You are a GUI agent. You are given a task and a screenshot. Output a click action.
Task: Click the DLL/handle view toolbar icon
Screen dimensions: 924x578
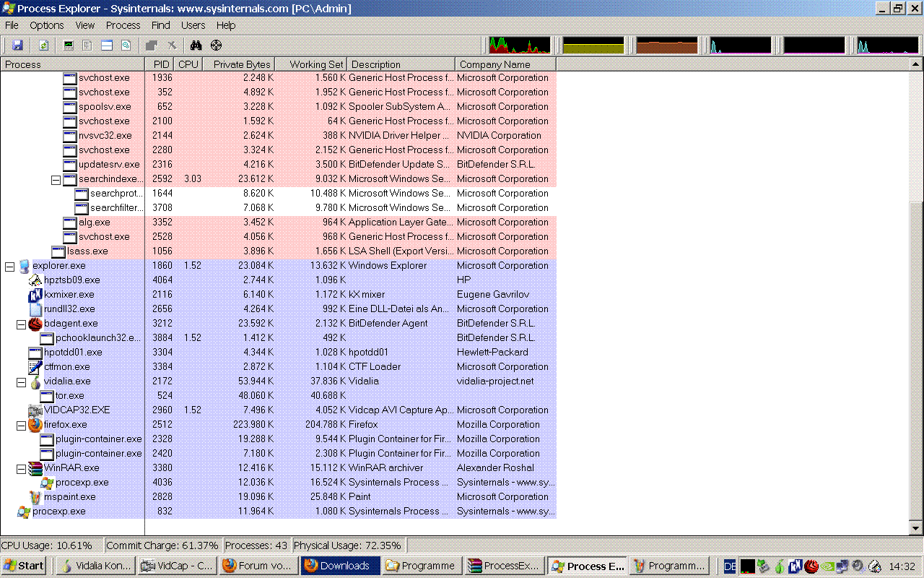pos(126,46)
